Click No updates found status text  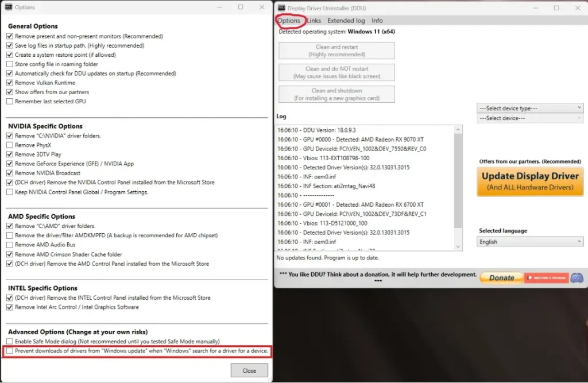coord(327,258)
